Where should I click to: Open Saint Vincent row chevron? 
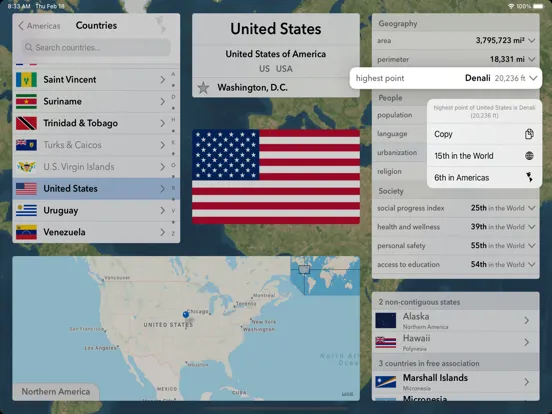(x=162, y=80)
